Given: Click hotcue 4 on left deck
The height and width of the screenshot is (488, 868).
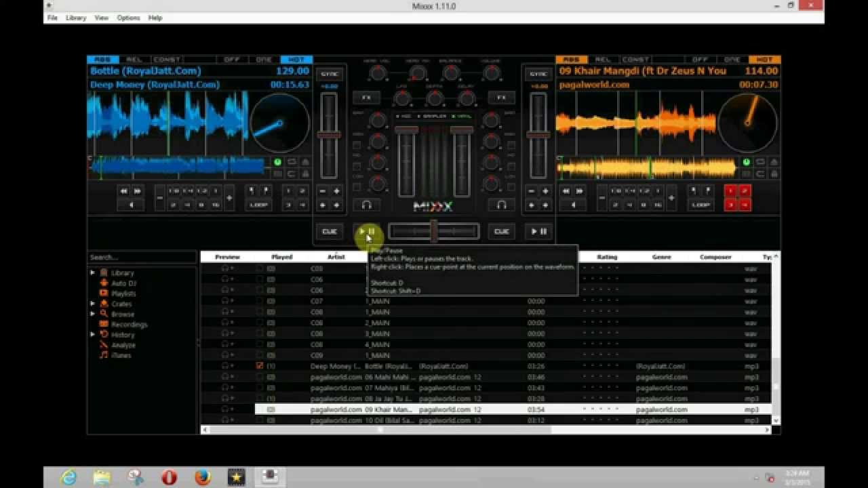Looking at the screenshot, I should point(302,205).
